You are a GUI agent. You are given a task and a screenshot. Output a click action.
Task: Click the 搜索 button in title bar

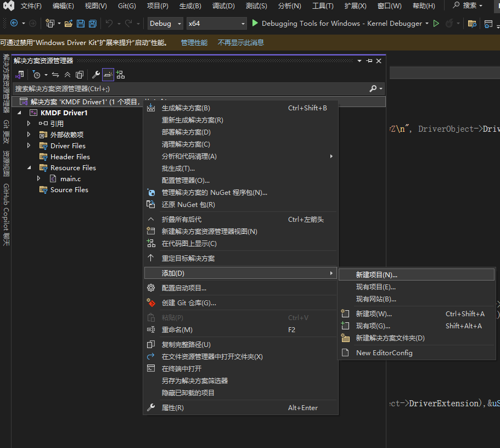(x=468, y=5)
